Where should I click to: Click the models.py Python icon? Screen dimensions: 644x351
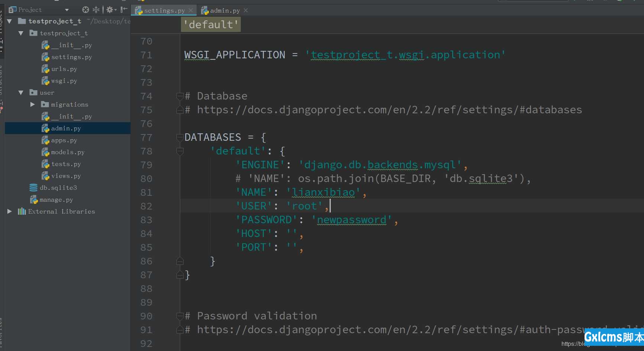[x=45, y=152]
